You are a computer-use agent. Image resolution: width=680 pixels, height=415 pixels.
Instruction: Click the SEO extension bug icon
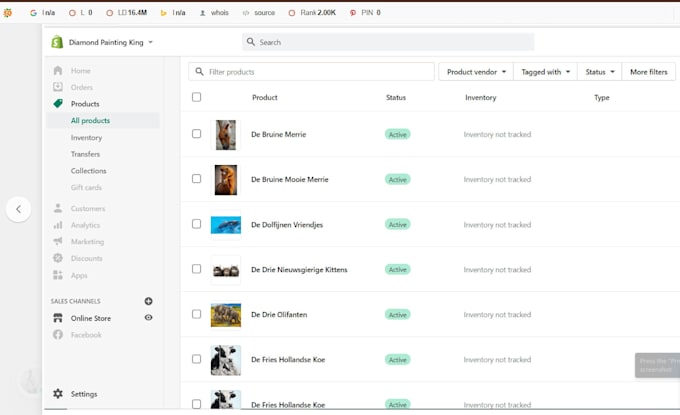point(8,13)
